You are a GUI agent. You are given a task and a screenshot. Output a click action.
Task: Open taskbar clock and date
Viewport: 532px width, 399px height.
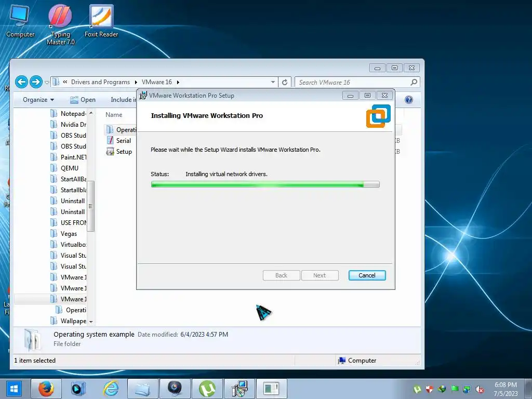point(506,389)
